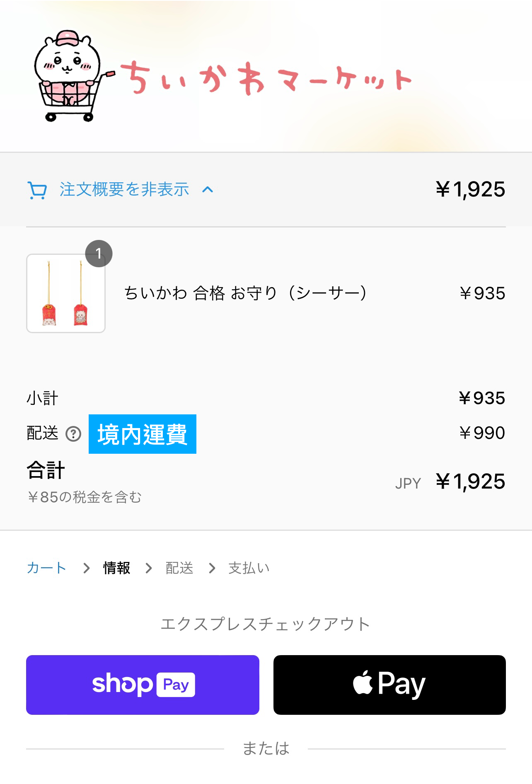Check out with Shop Pay button
532x784 pixels.
[143, 685]
